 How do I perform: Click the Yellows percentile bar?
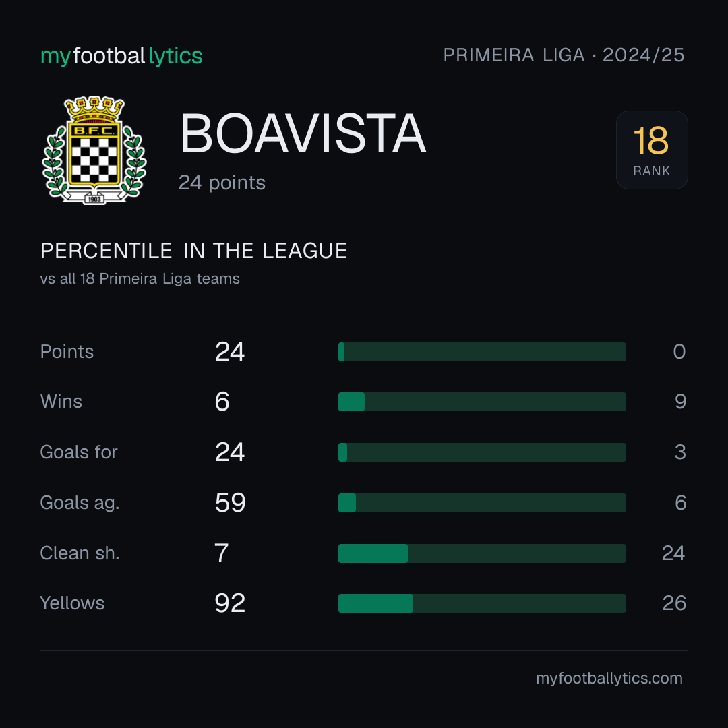[482, 603]
